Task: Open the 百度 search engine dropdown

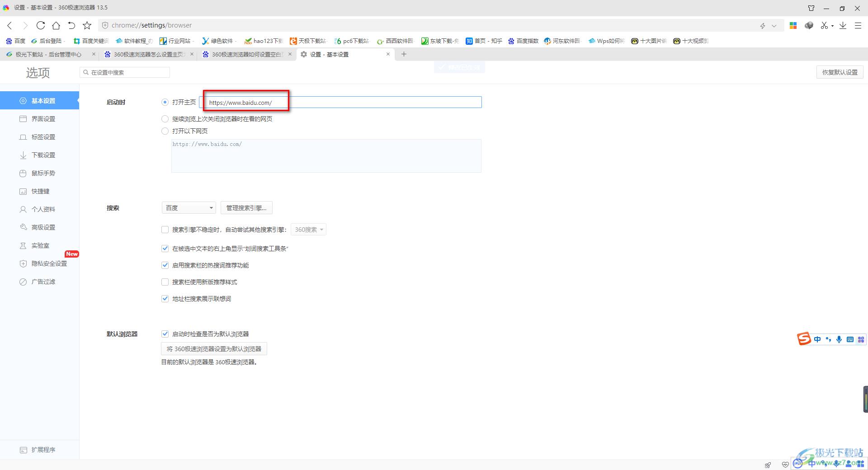Action: coord(189,208)
